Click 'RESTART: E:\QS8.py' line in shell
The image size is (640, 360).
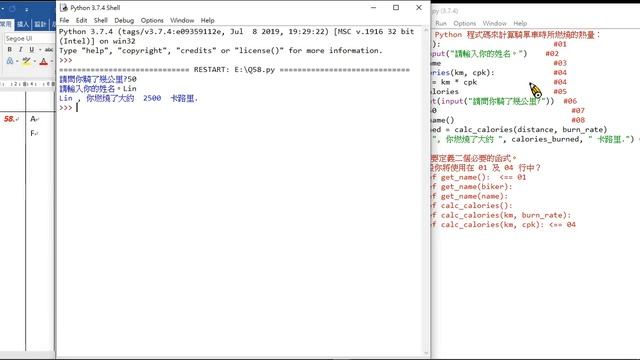234,70
